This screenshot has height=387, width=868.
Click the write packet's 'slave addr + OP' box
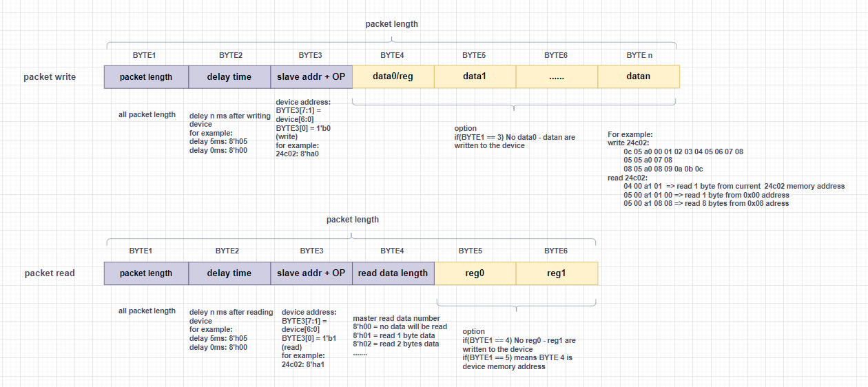click(311, 77)
